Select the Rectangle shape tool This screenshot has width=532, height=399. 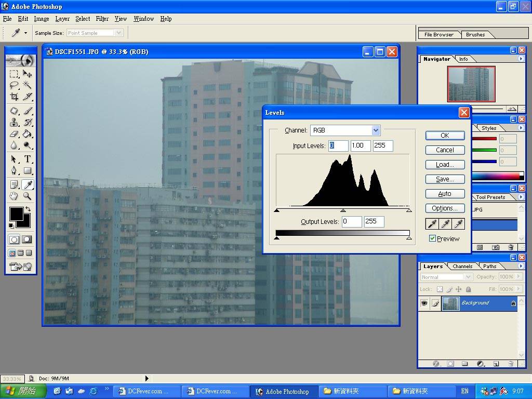point(28,170)
